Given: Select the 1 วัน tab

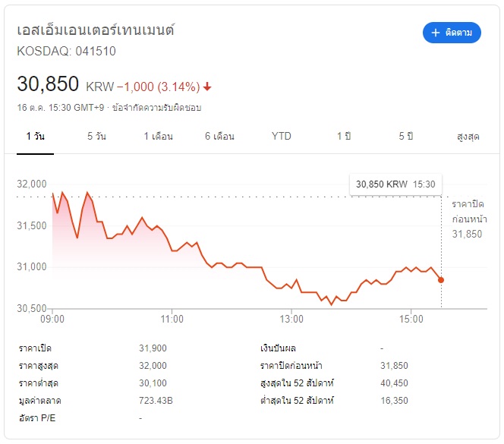Looking at the screenshot, I should tap(36, 137).
